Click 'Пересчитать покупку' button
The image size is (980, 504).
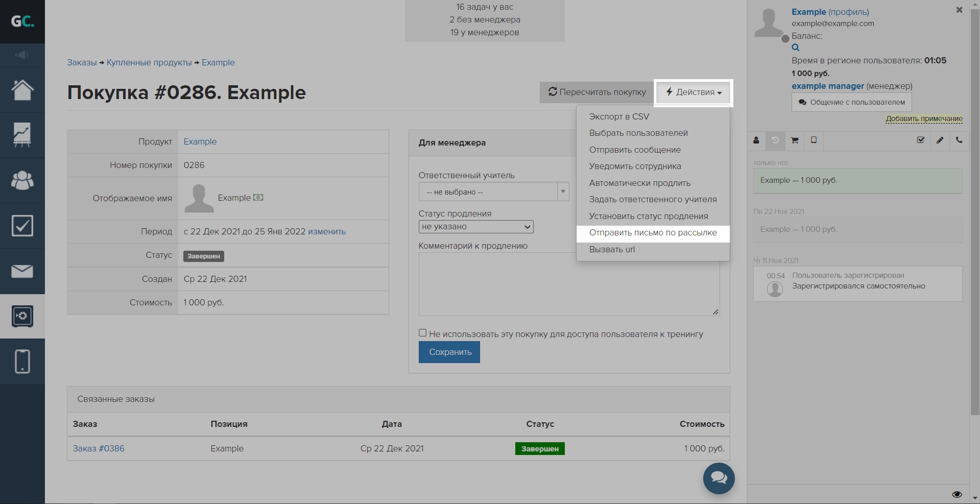pyautogui.click(x=596, y=92)
